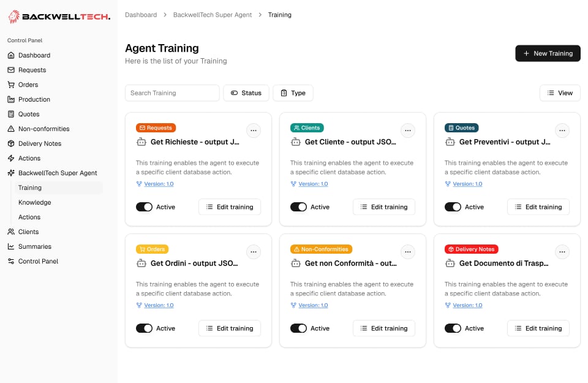This screenshot has height=383, width=588.
Task: Click the dark blue Quotes tag badge
Action: click(461, 128)
